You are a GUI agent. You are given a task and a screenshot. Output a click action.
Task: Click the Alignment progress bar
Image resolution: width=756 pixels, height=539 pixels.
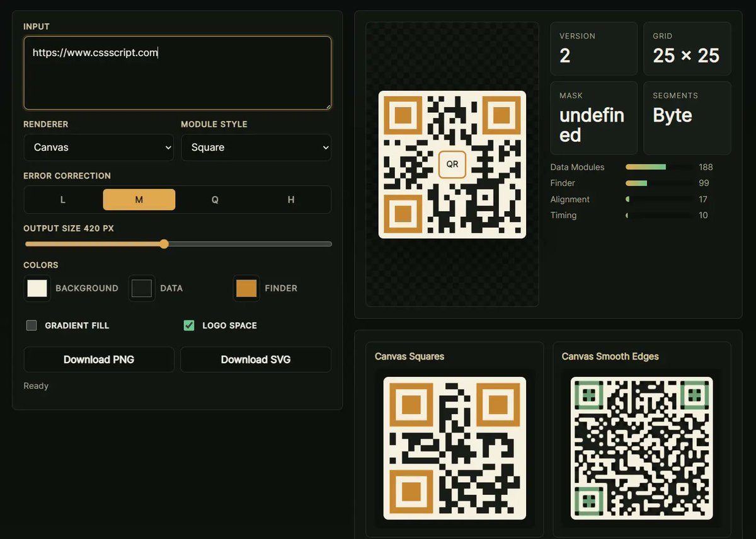659,199
